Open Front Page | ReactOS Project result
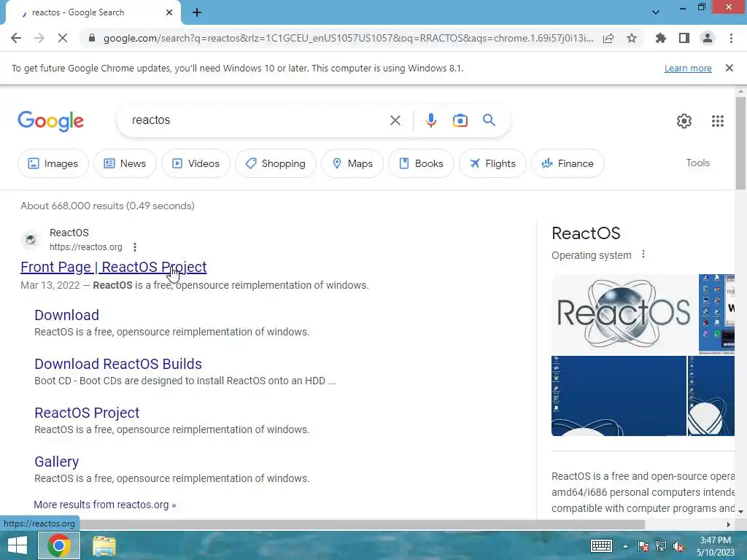The image size is (747, 560). 113,267
